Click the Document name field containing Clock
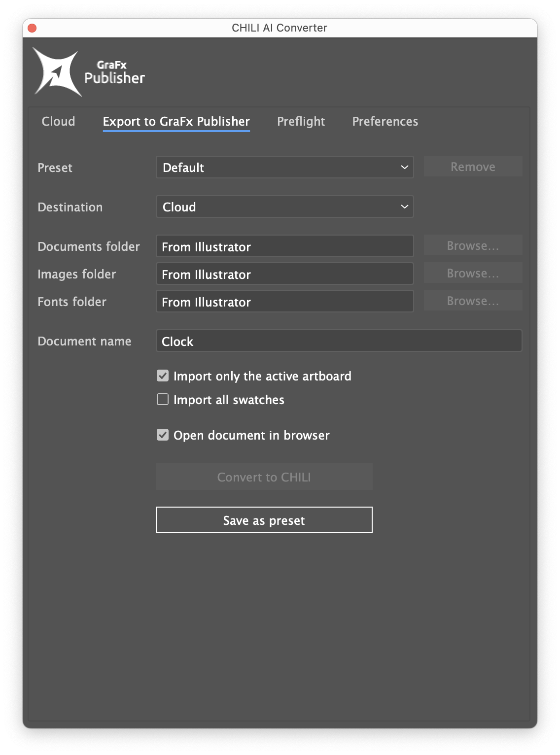This screenshot has width=560, height=755. pos(339,341)
